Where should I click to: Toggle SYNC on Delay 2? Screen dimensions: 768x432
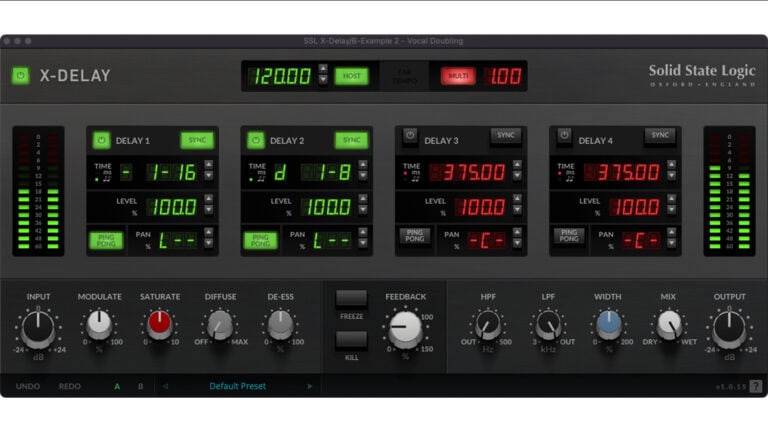[x=352, y=140]
